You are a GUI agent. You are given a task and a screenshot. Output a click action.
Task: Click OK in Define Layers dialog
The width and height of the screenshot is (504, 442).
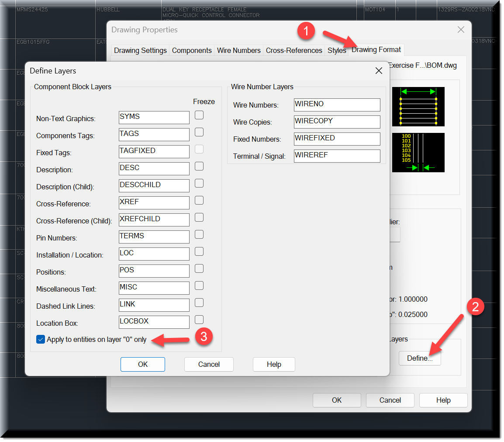click(x=142, y=364)
